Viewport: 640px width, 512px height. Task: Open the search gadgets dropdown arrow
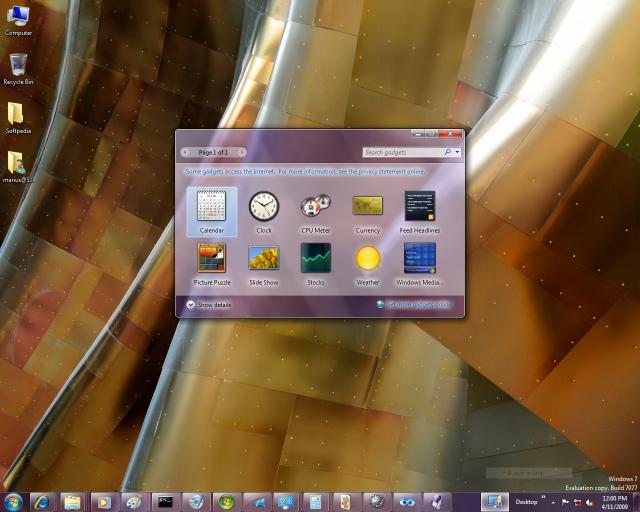457,153
